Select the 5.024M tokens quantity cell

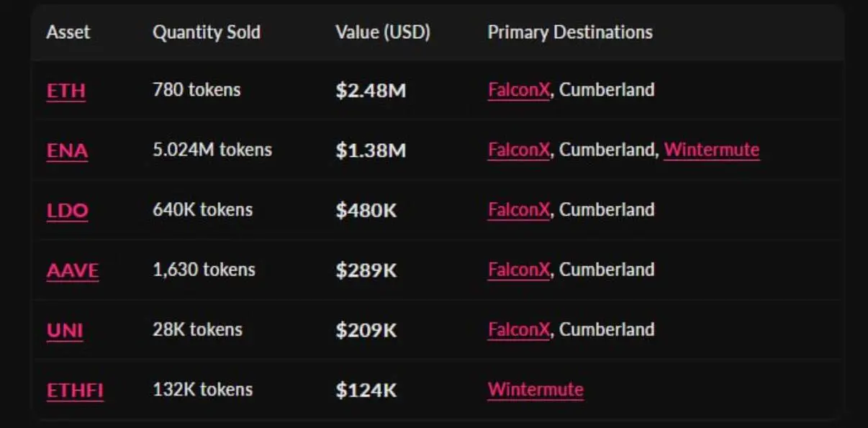pyautogui.click(x=212, y=150)
